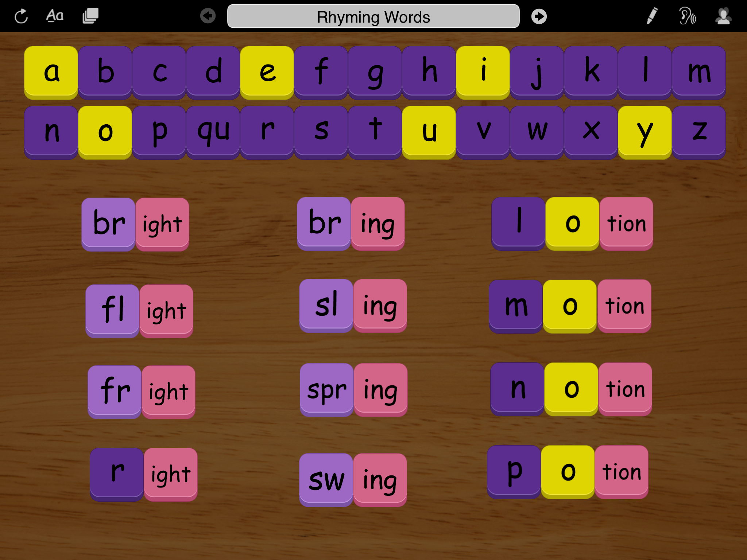Toggle the ear sound icon
This screenshot has width=747, height=560.
tap(687, 16)
